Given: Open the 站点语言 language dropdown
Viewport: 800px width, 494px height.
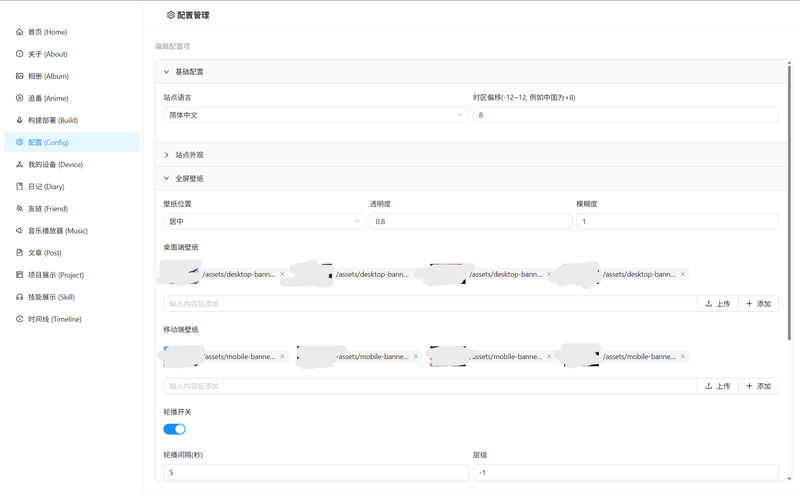Looking at the screenshot, I should click(x=316, y=115).
